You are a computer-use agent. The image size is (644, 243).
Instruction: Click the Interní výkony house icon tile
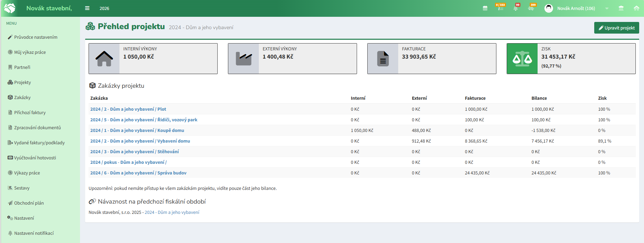coord(104,59)
